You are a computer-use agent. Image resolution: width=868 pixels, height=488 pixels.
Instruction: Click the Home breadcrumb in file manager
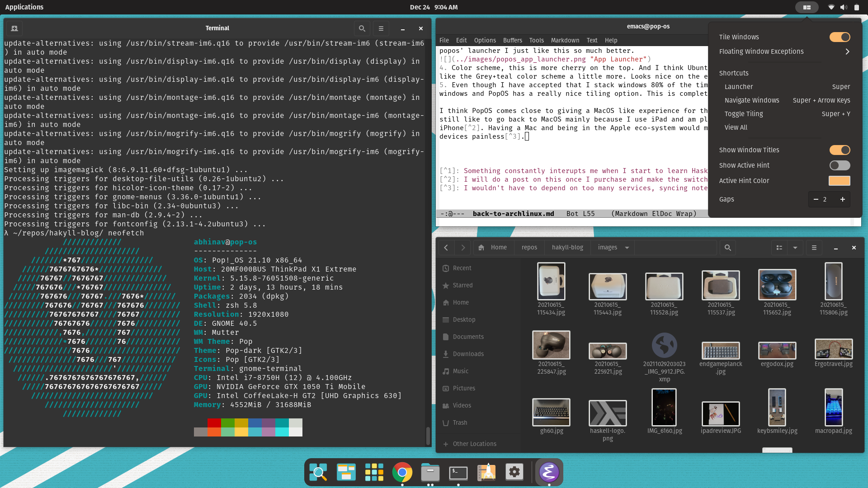tap(492, 247)
